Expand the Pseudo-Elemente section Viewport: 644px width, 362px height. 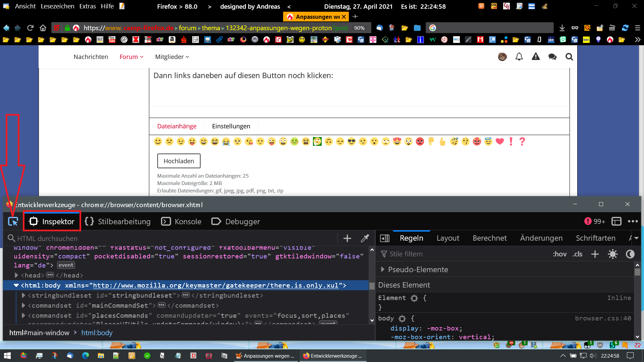382,269
